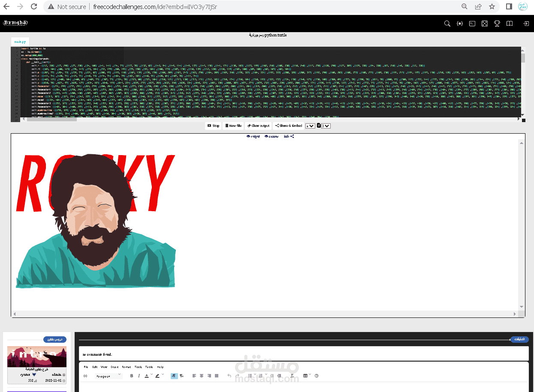Click the curly braces code icon
This screenshot has width=534, height=392.
pyautogui.click(x=460, y=24)
